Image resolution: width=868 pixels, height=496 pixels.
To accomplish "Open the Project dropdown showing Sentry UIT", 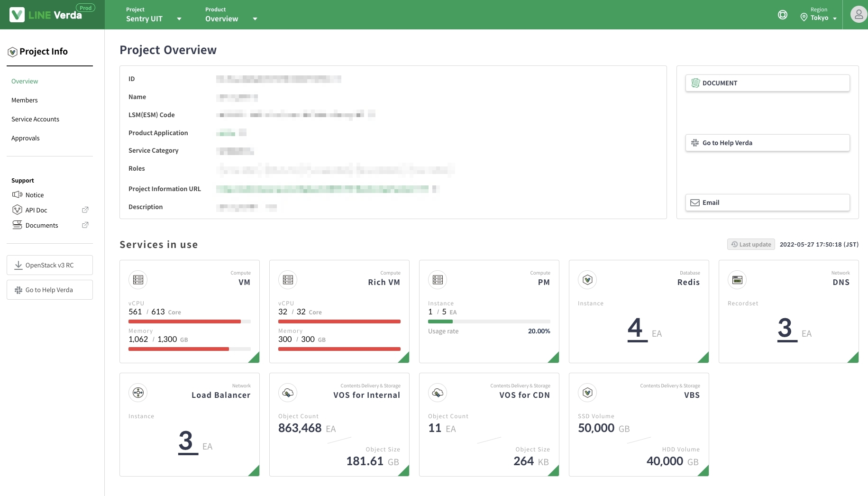I will pyautogui.click(x=154, y=15).
